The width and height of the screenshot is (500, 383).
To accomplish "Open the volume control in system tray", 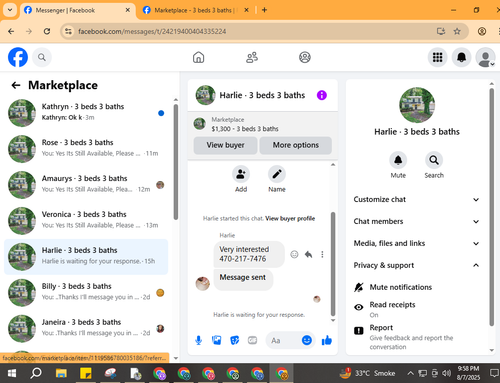I will tap(446, 373).
